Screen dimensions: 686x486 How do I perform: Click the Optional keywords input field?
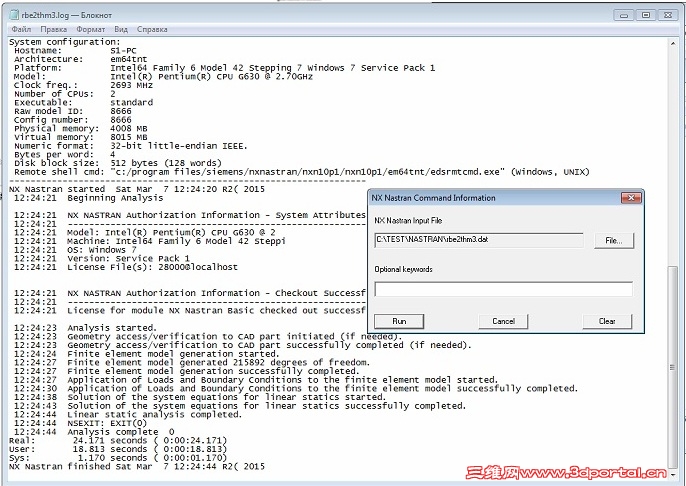[x=504, y=289]
